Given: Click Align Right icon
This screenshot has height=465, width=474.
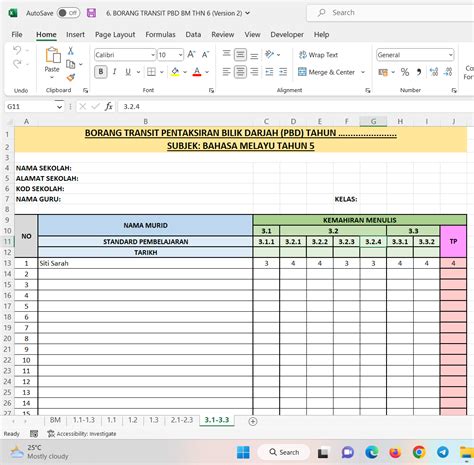Looking at the screenshot, I should coord(254,72).
